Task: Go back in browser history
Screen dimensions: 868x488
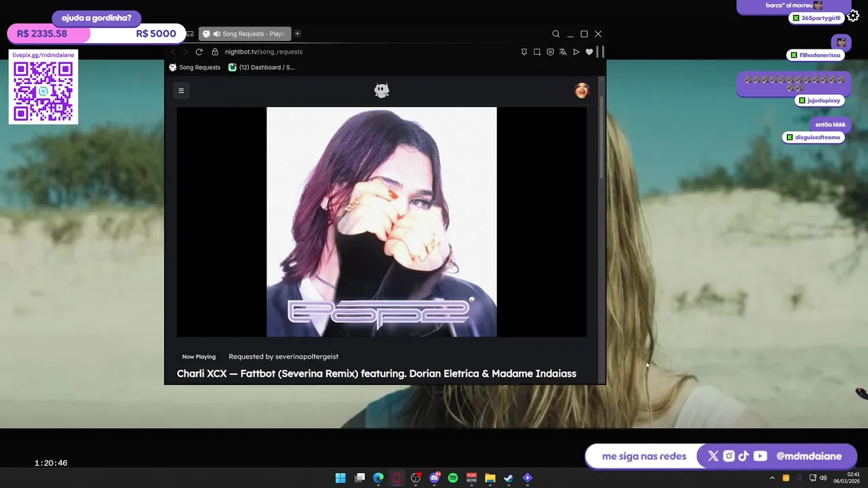Action: tap(173, 52)
